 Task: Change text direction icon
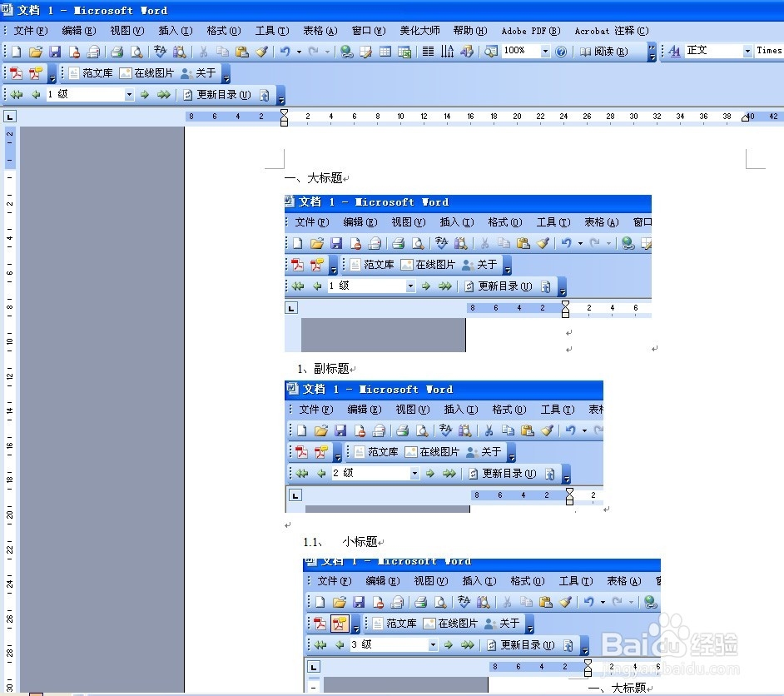447,52
